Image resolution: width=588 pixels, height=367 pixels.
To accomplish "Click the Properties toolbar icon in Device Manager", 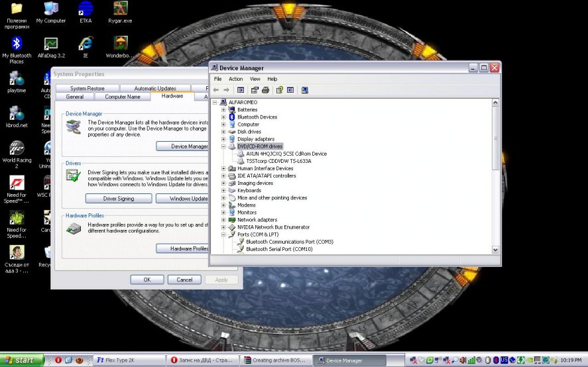I will [x=255, y=89].
